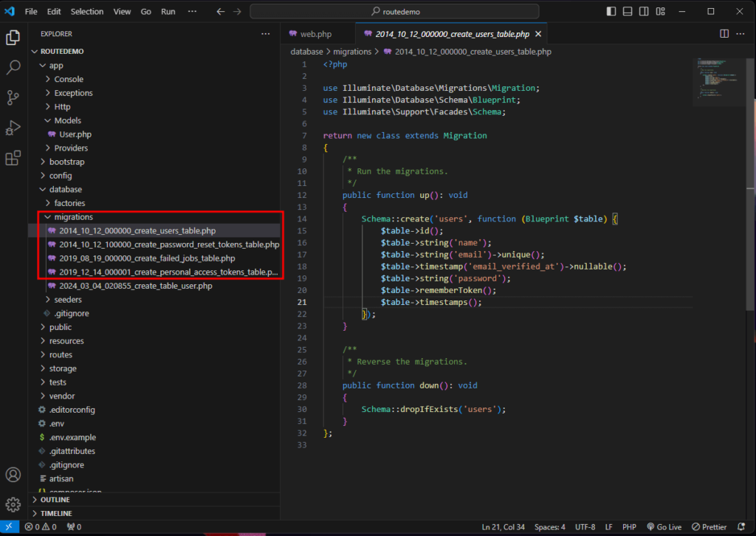Change encoding via UTF-8
The height and width of the screenshot is (536, 756).
click(585, 527)
